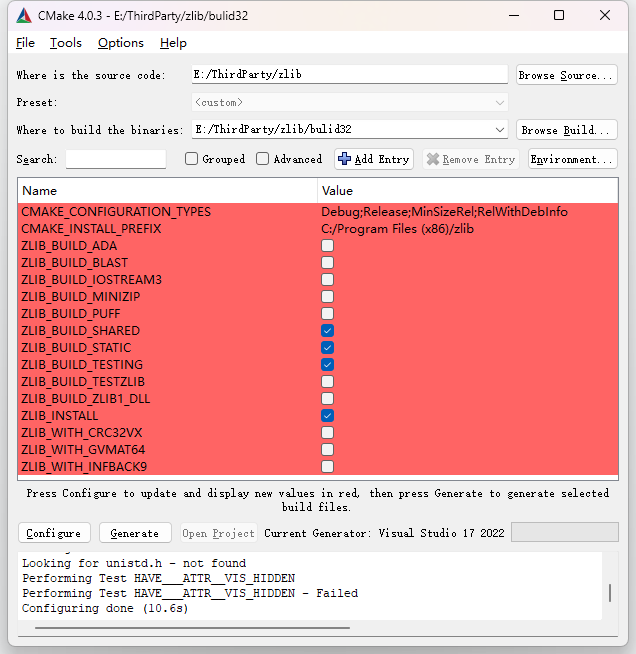Uncheck ZLIB_BUILD_STATIC option
The width and height of the screenshot is (636, 654).
point(327,348)
